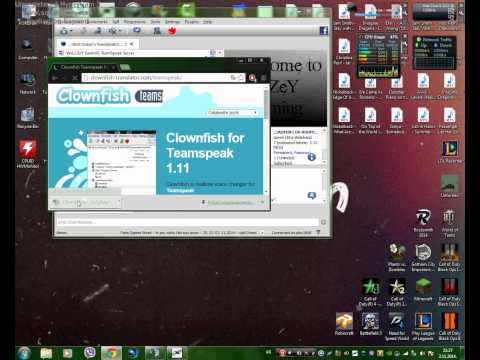
Task: Click the Facebook icon in TeamSpeak toolbar
Action: coord(324,31)
